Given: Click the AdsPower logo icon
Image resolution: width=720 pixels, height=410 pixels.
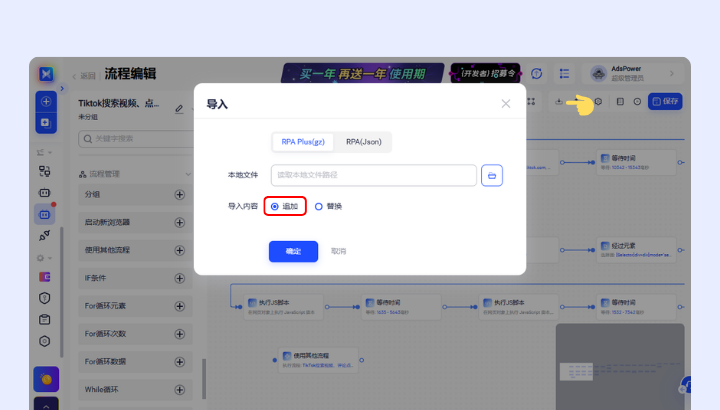Looking at the screenshot, I should click(46, 74).
